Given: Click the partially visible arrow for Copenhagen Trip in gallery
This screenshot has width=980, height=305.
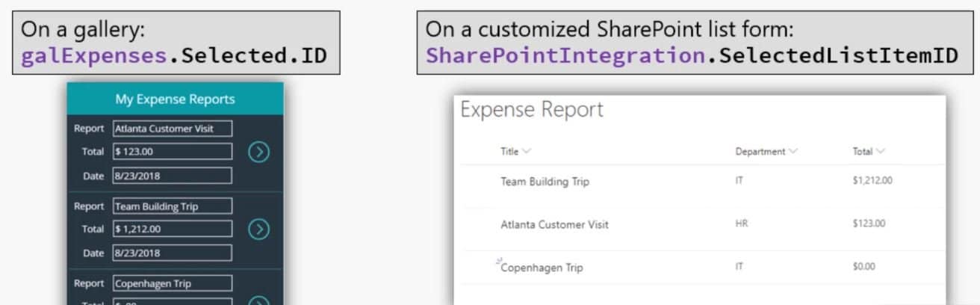Looking at the screenshot, I should point(258,301).
